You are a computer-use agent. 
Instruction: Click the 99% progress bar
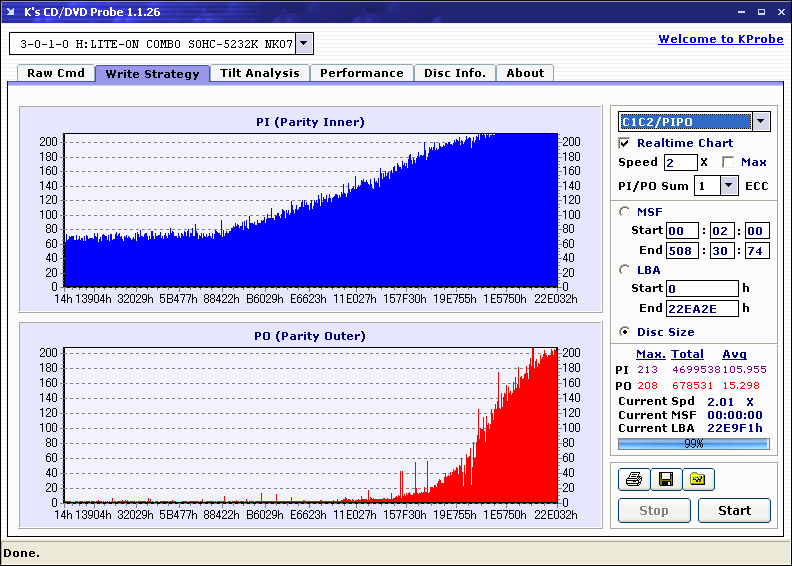coord(694,444)
